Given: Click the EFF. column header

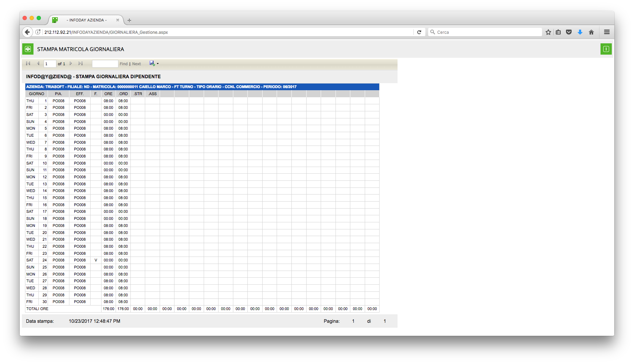Looking at the screenshot, I should [80, 94].
